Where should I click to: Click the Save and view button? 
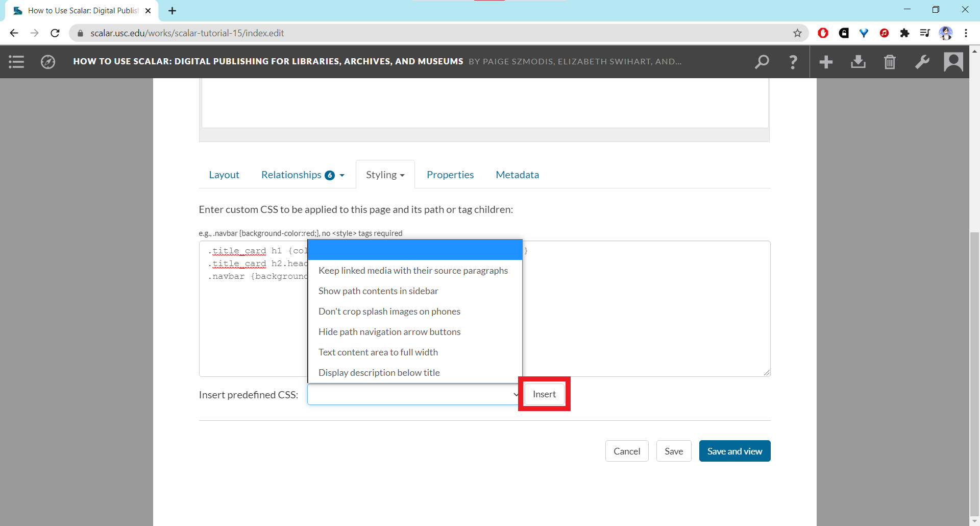point(734,451)
